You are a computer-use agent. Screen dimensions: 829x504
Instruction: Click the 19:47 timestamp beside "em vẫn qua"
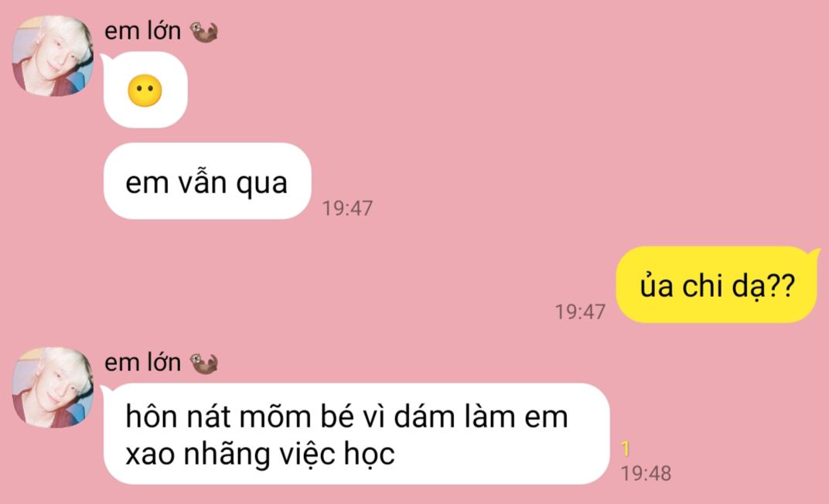347,208
